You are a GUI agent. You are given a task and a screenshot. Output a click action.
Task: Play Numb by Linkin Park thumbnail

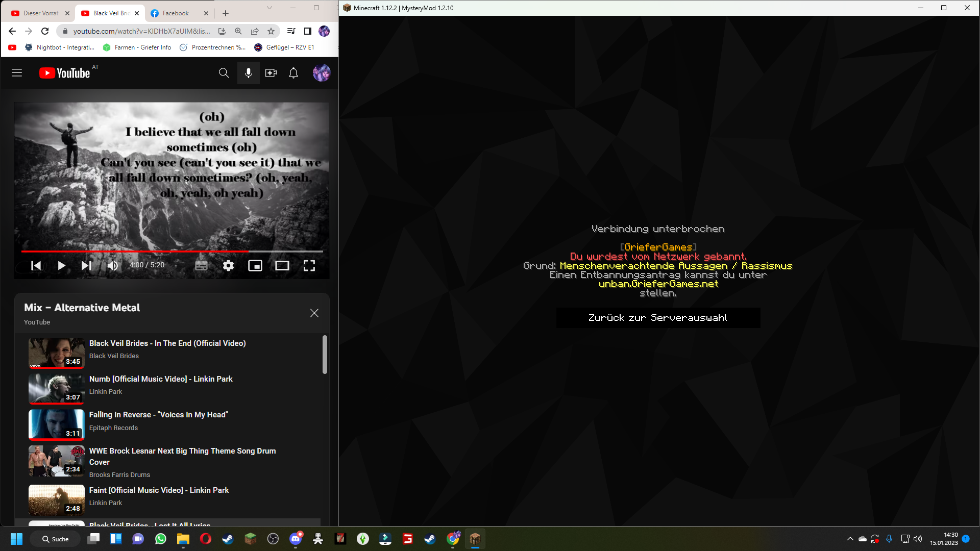(57, 388)
